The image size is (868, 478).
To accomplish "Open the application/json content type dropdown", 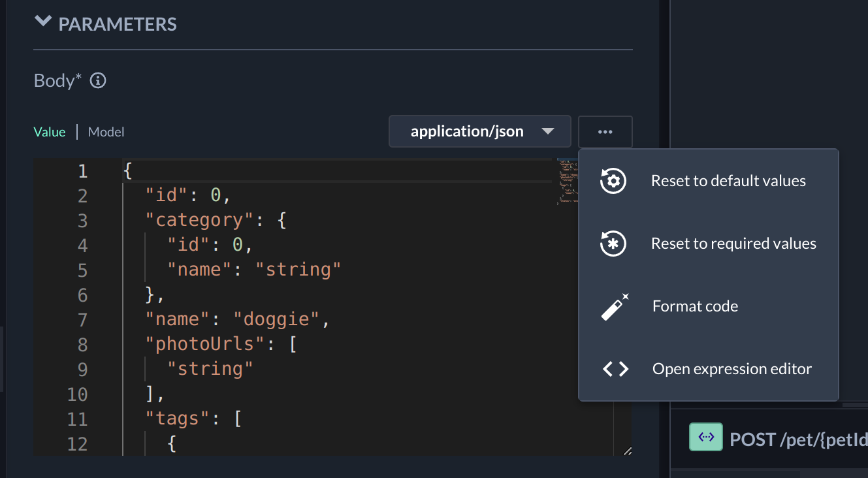I will coord(467,131).
